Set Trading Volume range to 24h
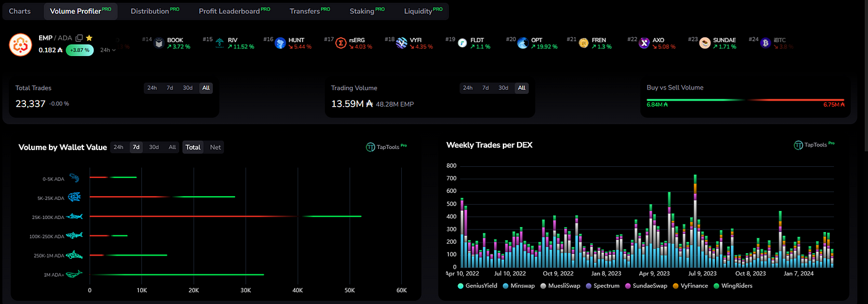868x304 pixels. [x=468, y=88]
